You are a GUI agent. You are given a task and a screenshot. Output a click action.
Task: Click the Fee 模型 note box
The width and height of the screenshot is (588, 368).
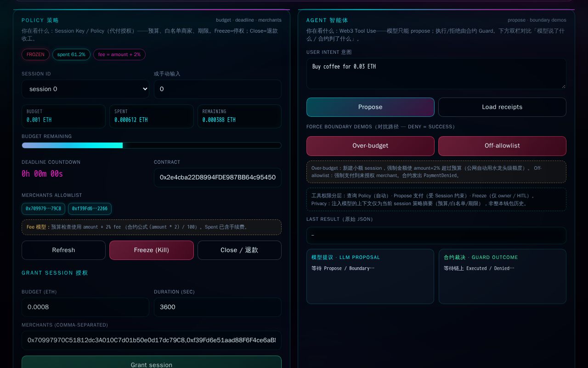[152, 227]
